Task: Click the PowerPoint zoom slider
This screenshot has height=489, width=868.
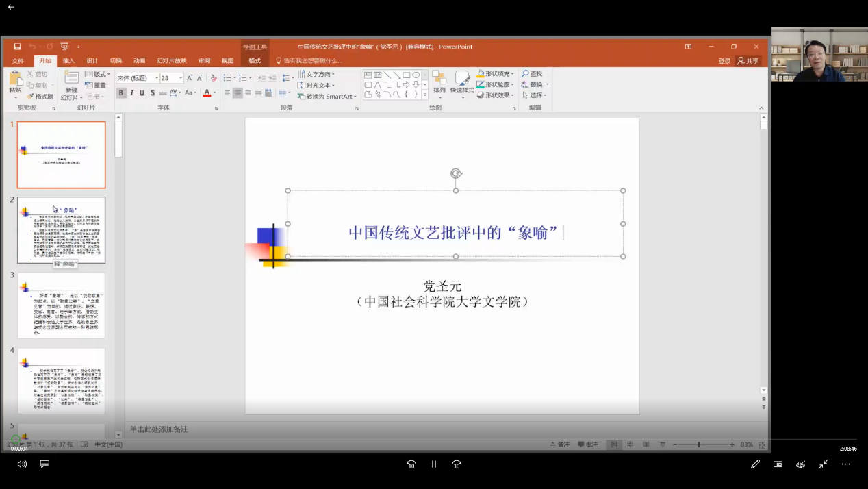Action: 698,444
